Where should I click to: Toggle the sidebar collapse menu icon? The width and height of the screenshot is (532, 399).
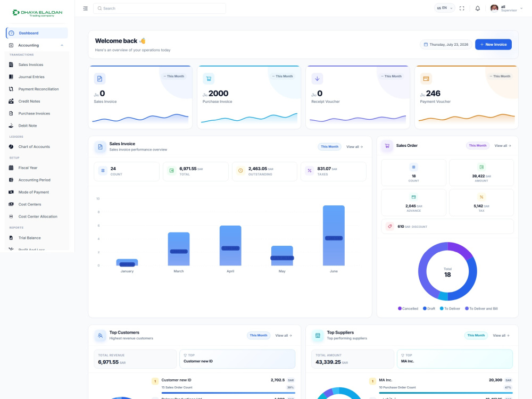(x=86, y=9)
